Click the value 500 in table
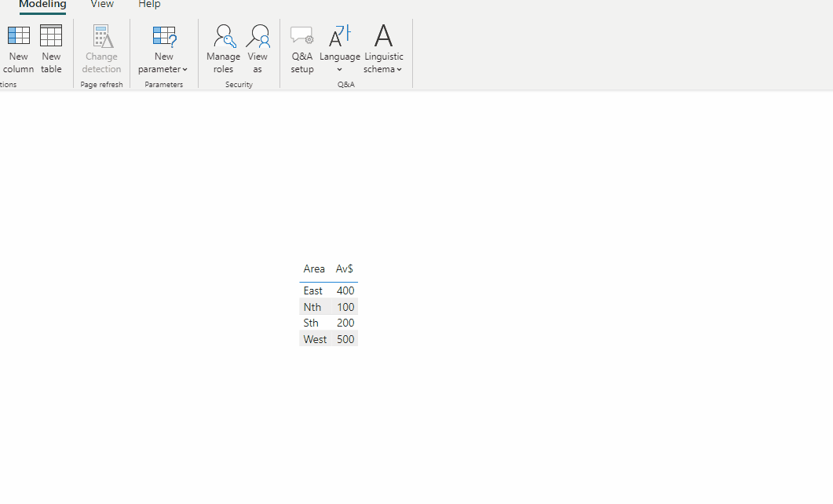This screenshot has width=833, height=504. pyautogui.click(x=345, y=339)
